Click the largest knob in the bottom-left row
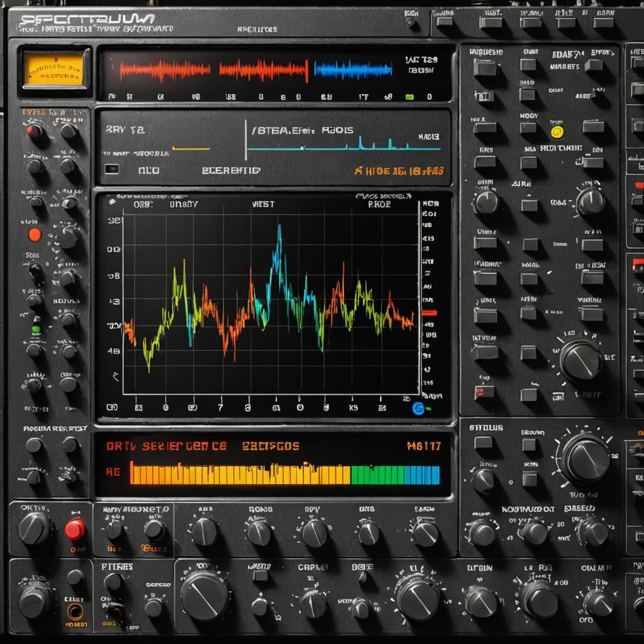Screen dimensions: 644x644 tap(204, 596)
